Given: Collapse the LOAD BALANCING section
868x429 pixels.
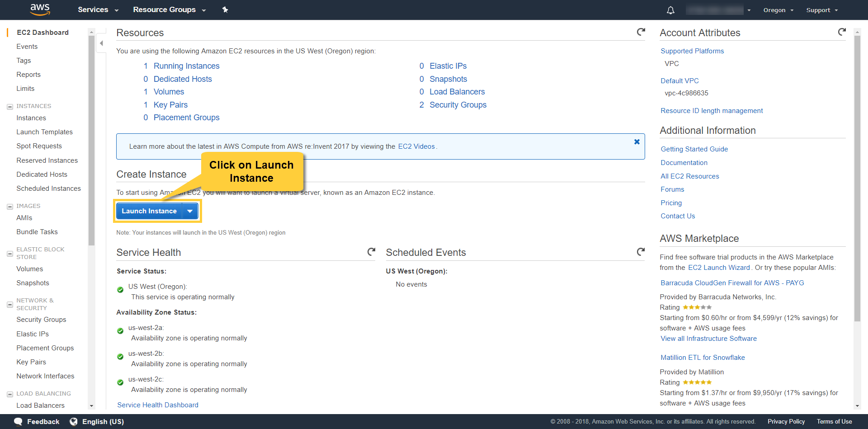Looking at the screenshot, I should (x=9, y=394).
